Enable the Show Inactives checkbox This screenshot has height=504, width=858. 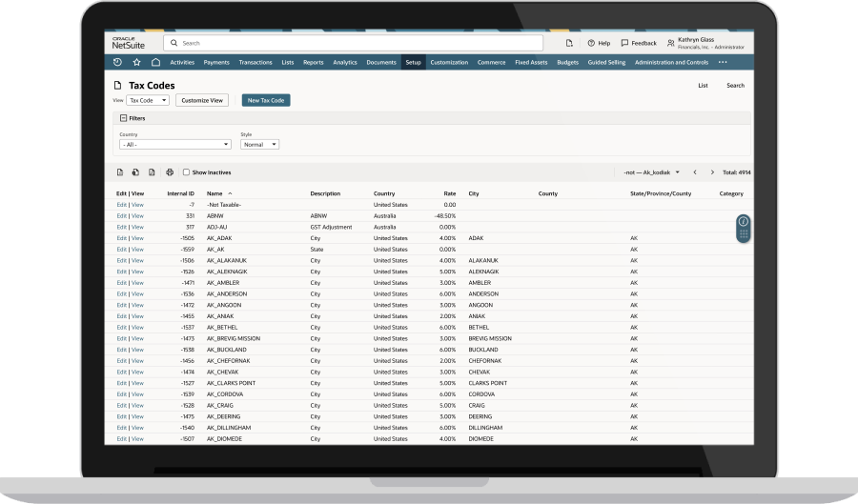[186, 172]
